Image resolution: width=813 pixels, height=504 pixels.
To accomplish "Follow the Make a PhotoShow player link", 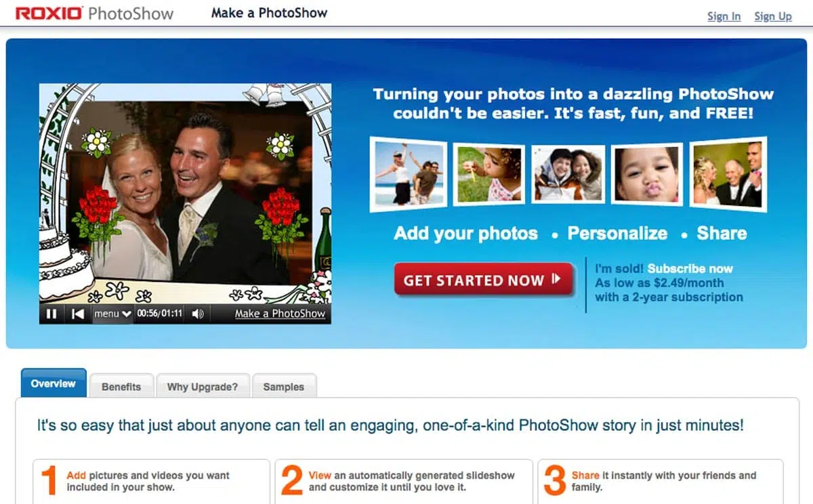I will 280,314.
